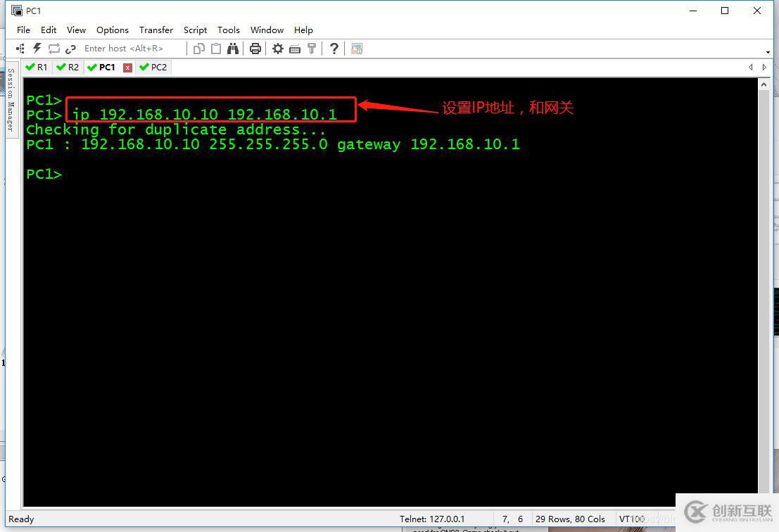Open the File menu
Viewport: 779px width, 532px height.
[23, 30]
